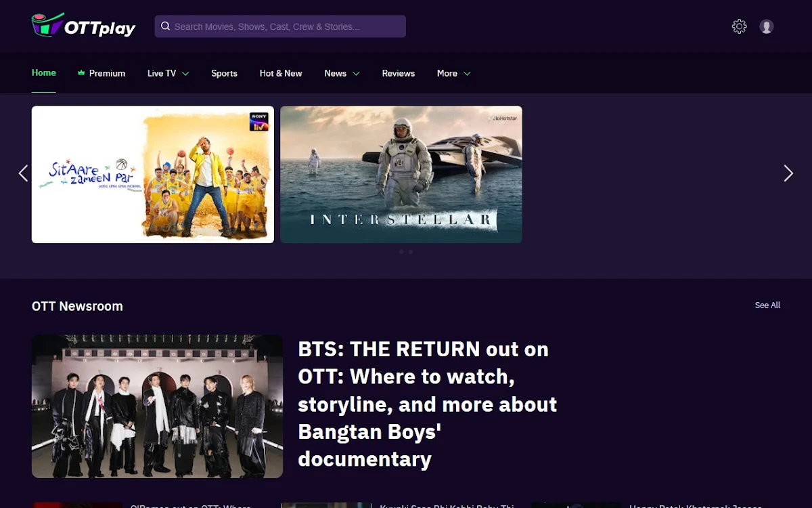Image resolution: width=812 pixels, height=508 pixels.
Task: Select the second carousel pagination dot
Action: [411, 252]
